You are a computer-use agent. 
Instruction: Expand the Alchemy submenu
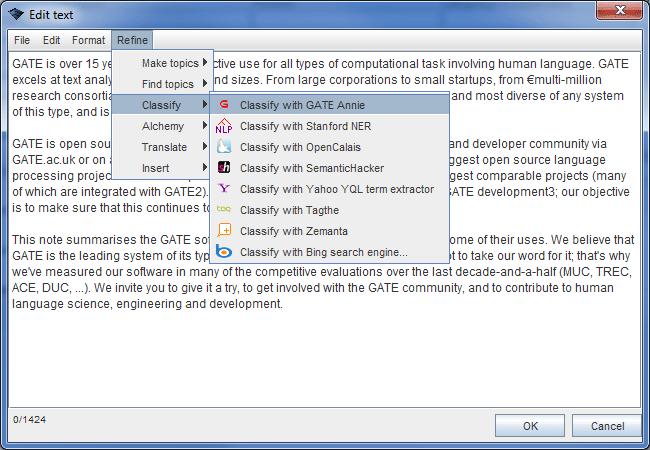coord(162,126)
